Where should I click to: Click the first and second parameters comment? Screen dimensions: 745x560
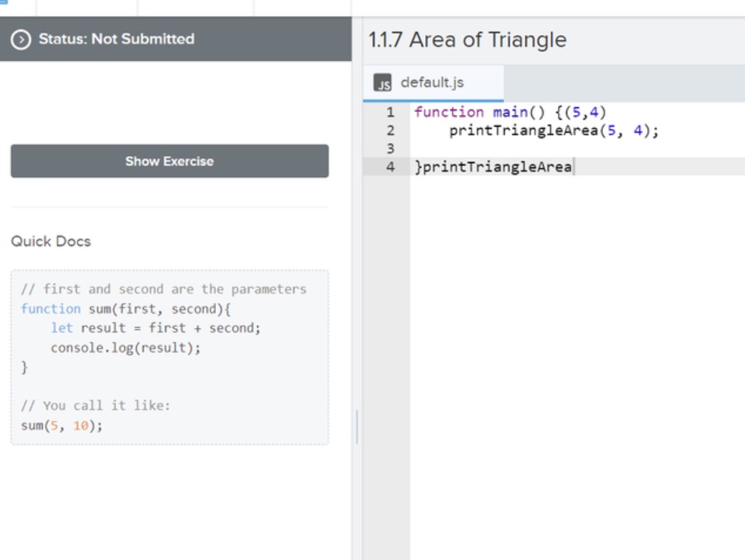[x=163, y=289]
